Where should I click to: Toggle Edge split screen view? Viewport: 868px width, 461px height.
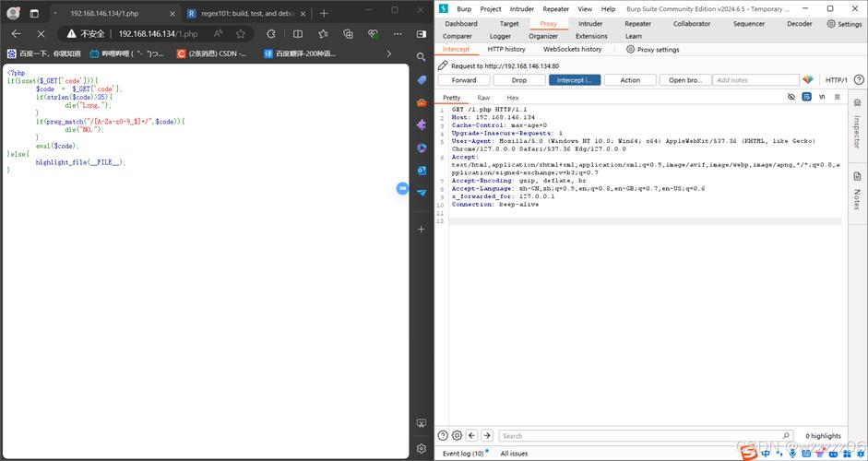tap(298, 34)
